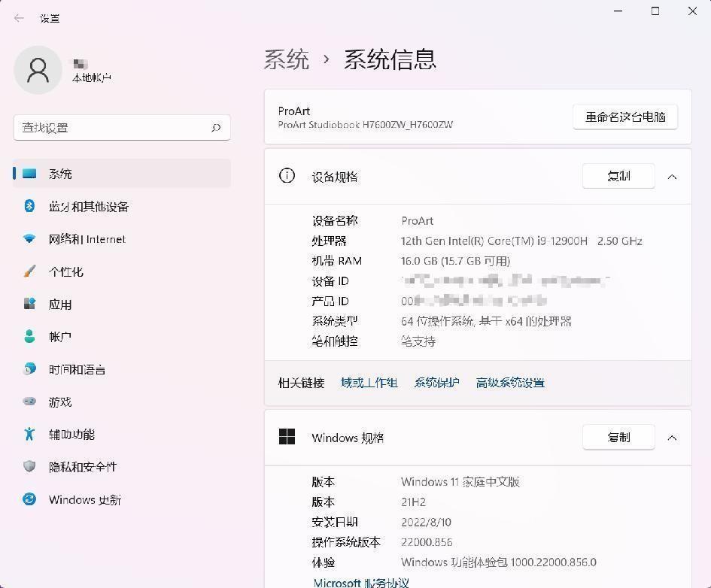711x588 pixels.
Task: Select 系统 in the sidebar
Action: tap(122, 174)
